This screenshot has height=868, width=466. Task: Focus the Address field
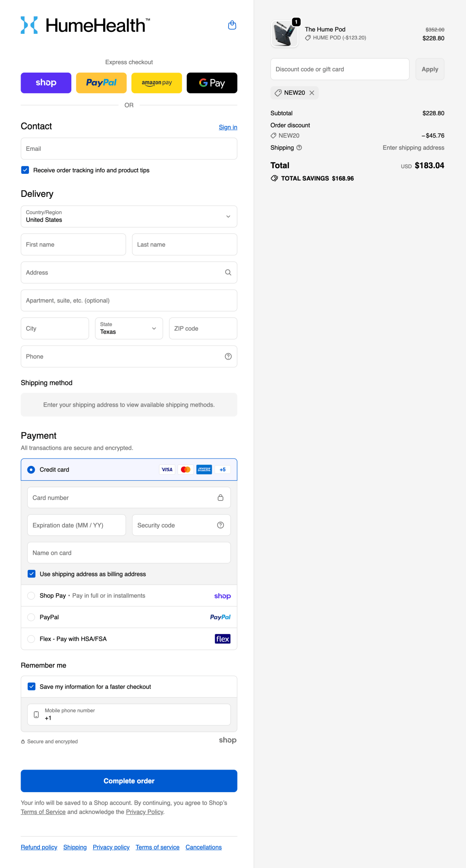(x=129, y=273)
